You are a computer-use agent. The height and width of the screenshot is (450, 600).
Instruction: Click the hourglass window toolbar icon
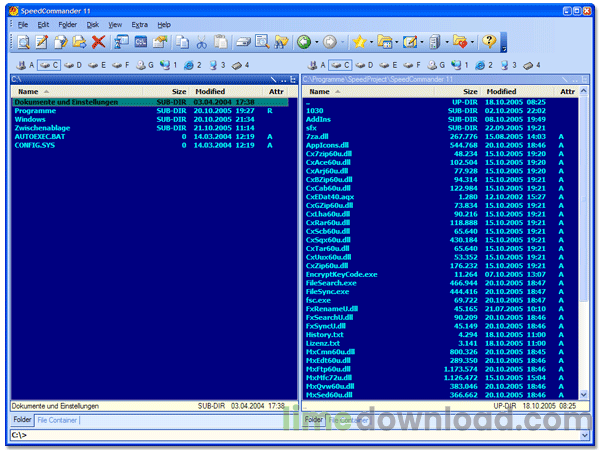[x=122, y=42]
